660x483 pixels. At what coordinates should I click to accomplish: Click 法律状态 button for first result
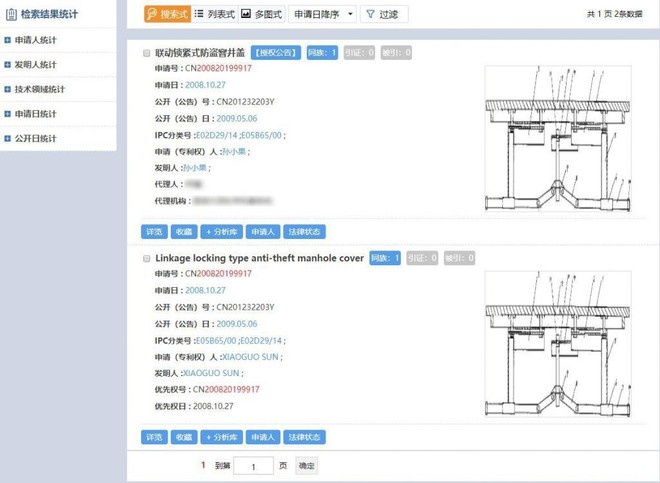pos(304,232)
